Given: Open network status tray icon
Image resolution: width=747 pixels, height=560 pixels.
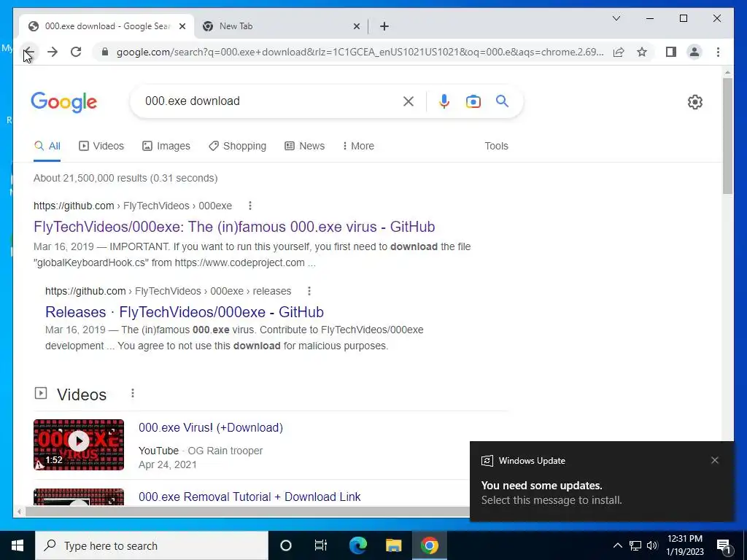Looking at the screenshot, I should click(635, 545).
